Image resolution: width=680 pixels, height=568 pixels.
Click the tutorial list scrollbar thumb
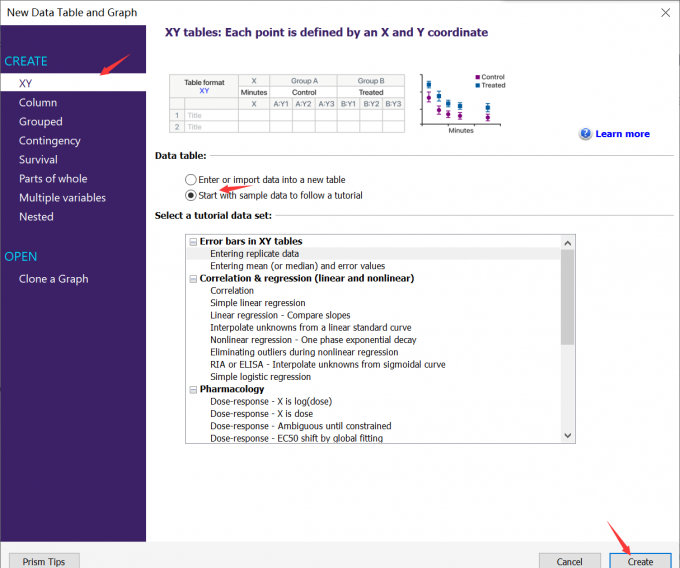567,297
